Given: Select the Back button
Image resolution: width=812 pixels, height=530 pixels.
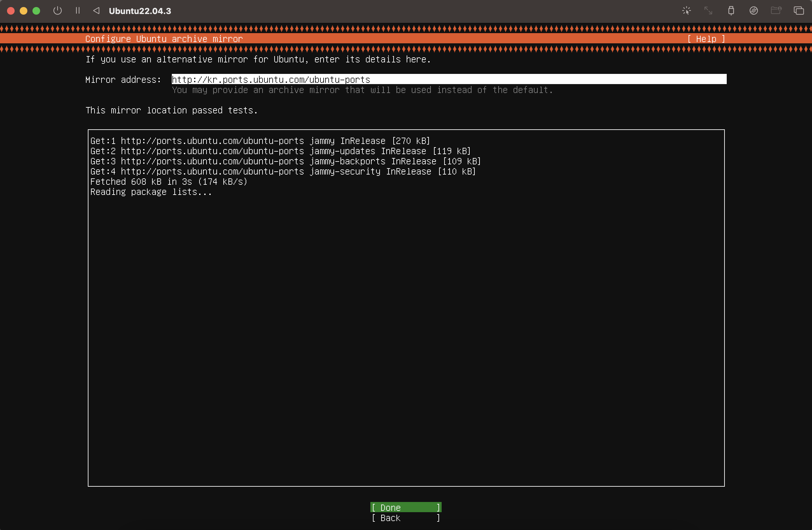Looking at the screenshot, I should (406, 518).
